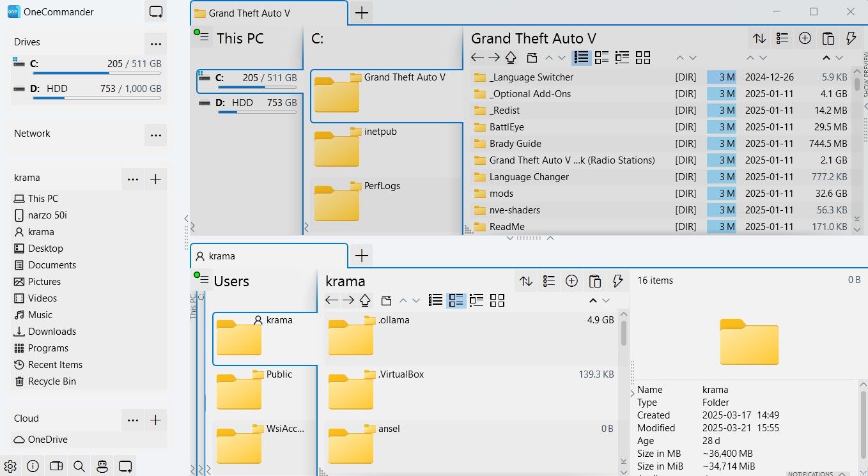This screenshot has width=868, height=476.
Task: Click the paste clipboard icon in krama pane
Action: (x=594, y=281)
